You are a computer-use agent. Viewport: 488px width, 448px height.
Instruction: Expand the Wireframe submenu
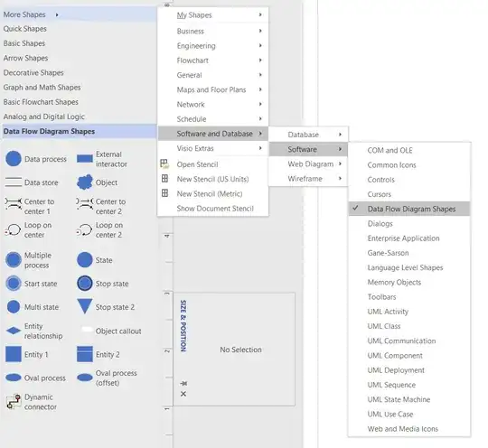pos(308,179)
